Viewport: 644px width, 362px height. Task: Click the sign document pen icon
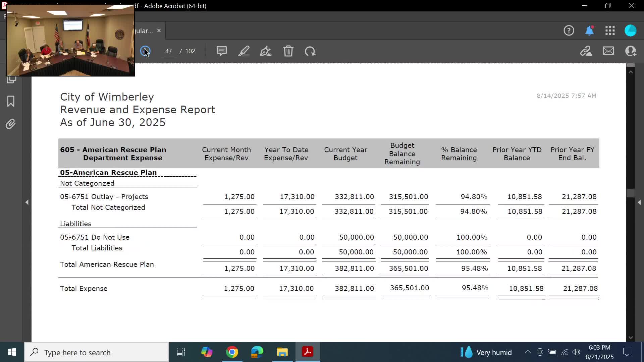[x=266, y=51]
